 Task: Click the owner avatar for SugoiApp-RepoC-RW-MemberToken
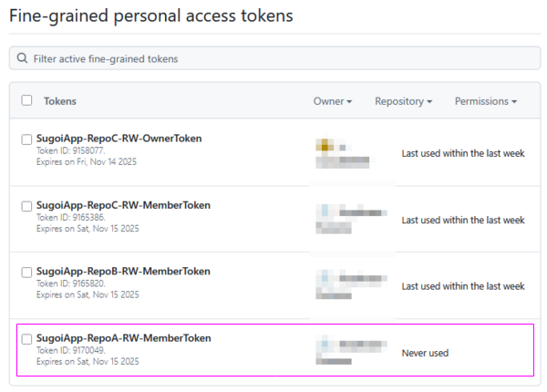(x=324, y=211)
